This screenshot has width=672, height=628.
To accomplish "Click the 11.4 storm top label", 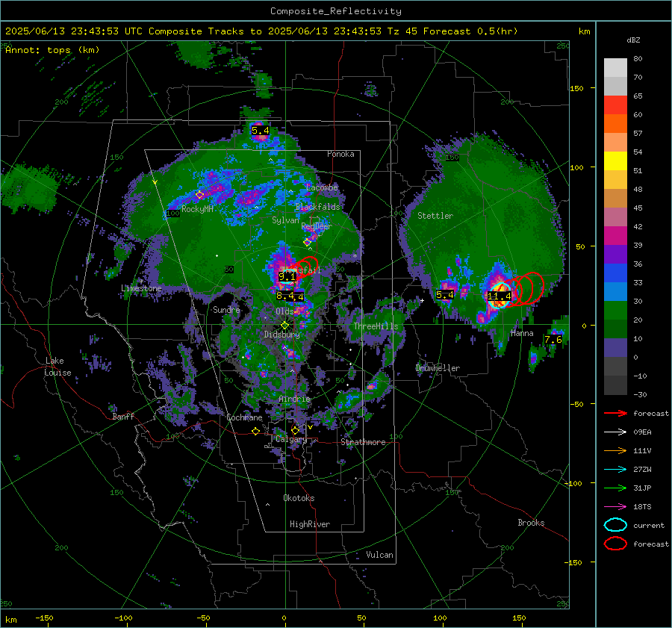I will click(x=500, y=296).
